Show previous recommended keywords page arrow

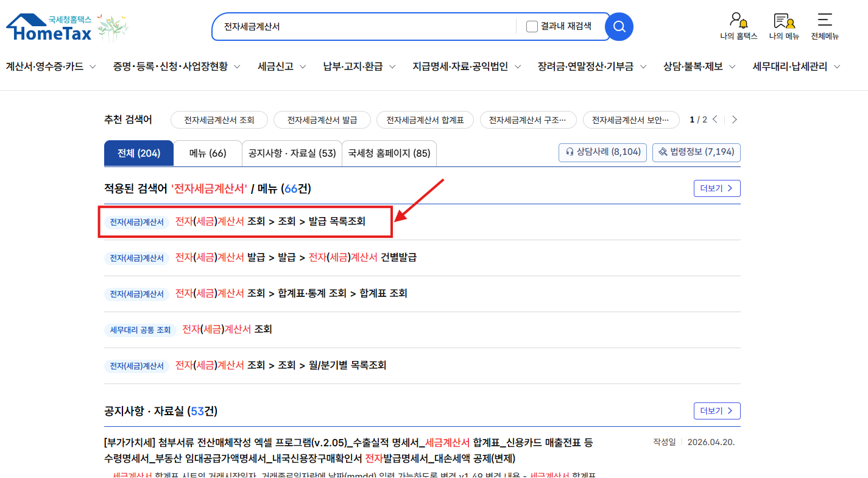(715, 120)
